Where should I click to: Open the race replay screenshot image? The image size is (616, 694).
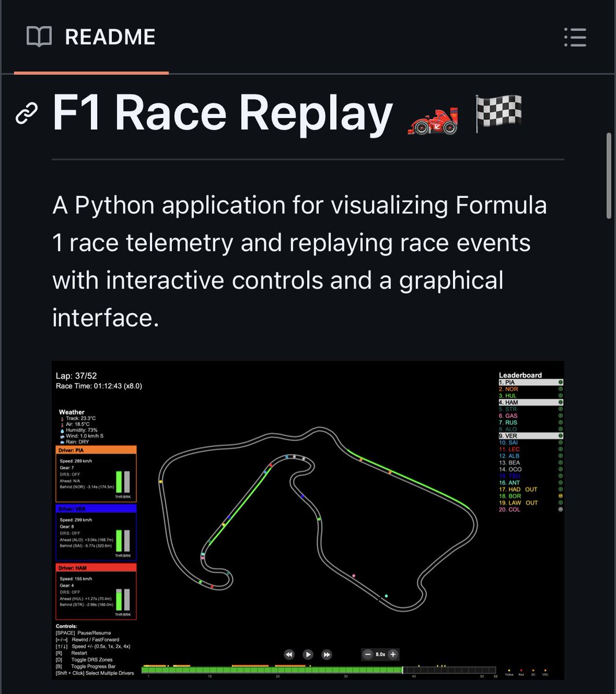click(308, 520)
